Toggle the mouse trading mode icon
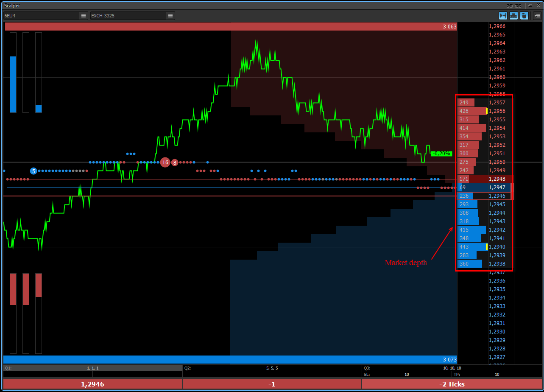The image size is (544, 392). [524, 16]
